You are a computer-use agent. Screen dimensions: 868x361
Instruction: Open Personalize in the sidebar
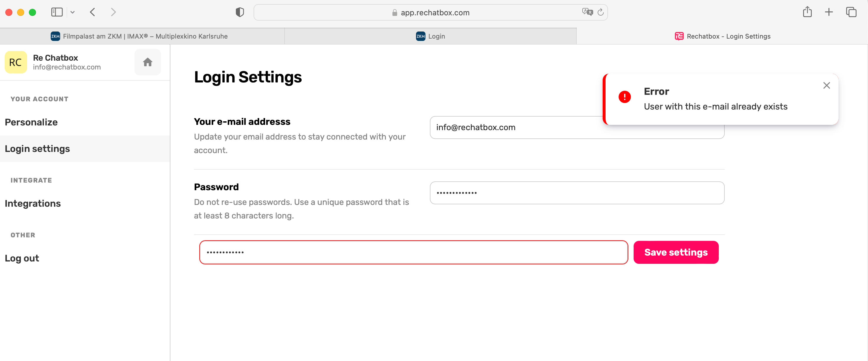tap(85, 122)
